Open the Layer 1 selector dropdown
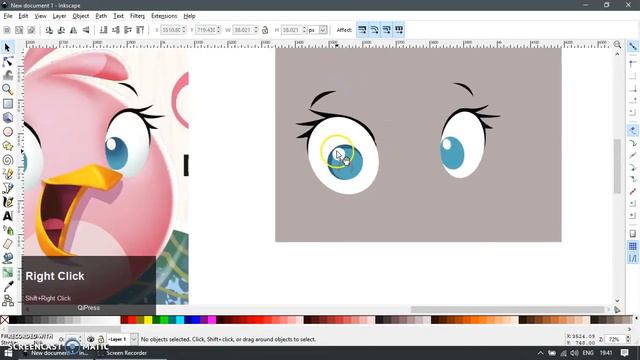The width and height of the screenshot is (640, 360). 134,339
